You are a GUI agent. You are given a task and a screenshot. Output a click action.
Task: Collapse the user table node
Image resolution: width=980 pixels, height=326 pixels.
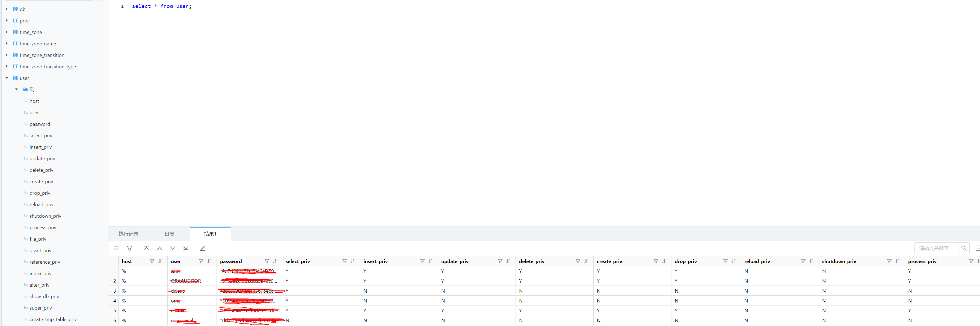[x=7, y=78]
